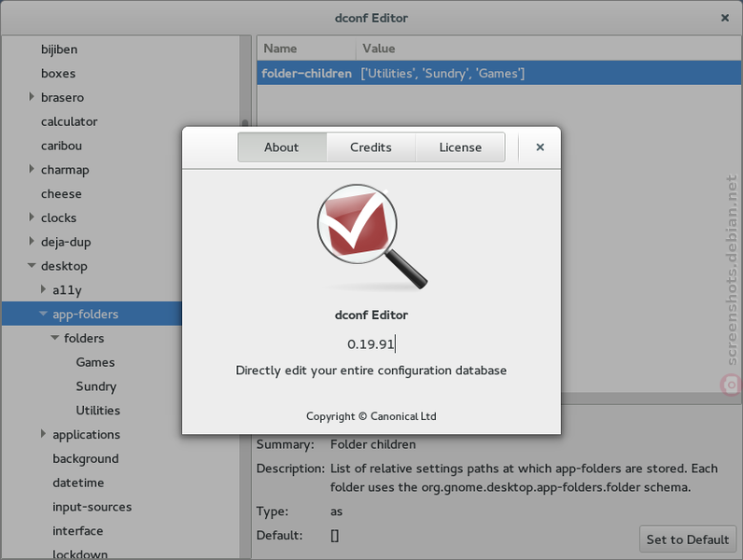Click the 'Directly edit your entire configuration database' text
Image resolution: width=743 pixels, height=560 pixels.
pos(371,371)
